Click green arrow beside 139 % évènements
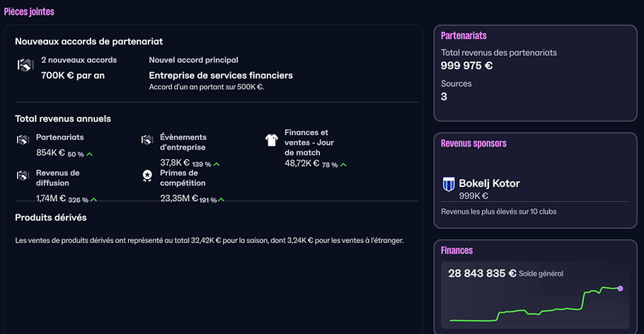Viewport: 644px width, 334px height. (217, 164)
